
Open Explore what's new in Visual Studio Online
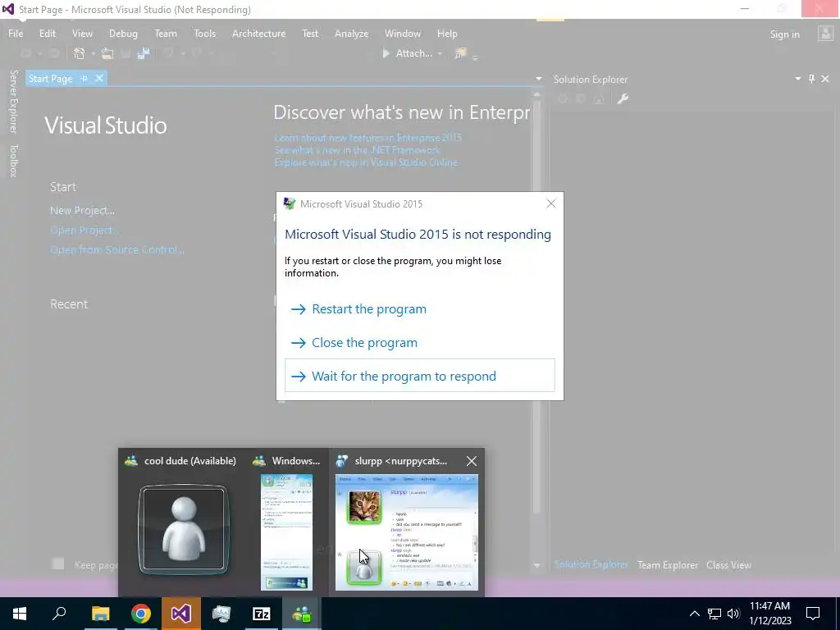tap(366, 162)
